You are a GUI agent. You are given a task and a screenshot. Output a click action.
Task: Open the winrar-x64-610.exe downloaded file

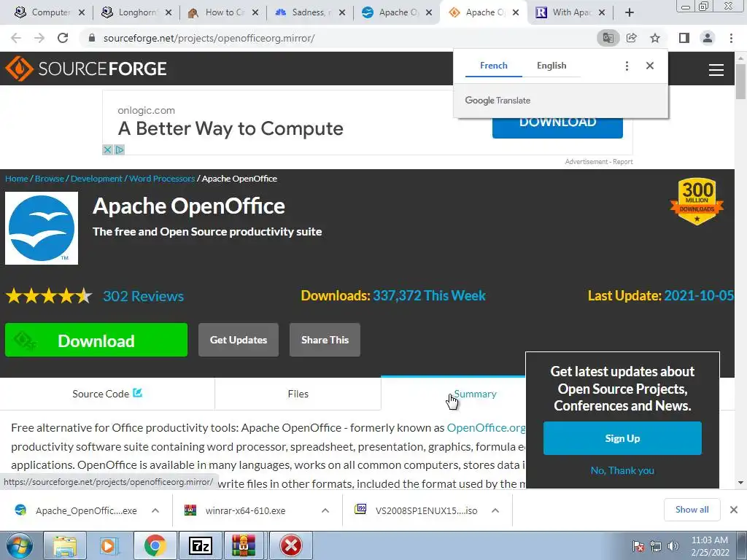pos(245,511)
